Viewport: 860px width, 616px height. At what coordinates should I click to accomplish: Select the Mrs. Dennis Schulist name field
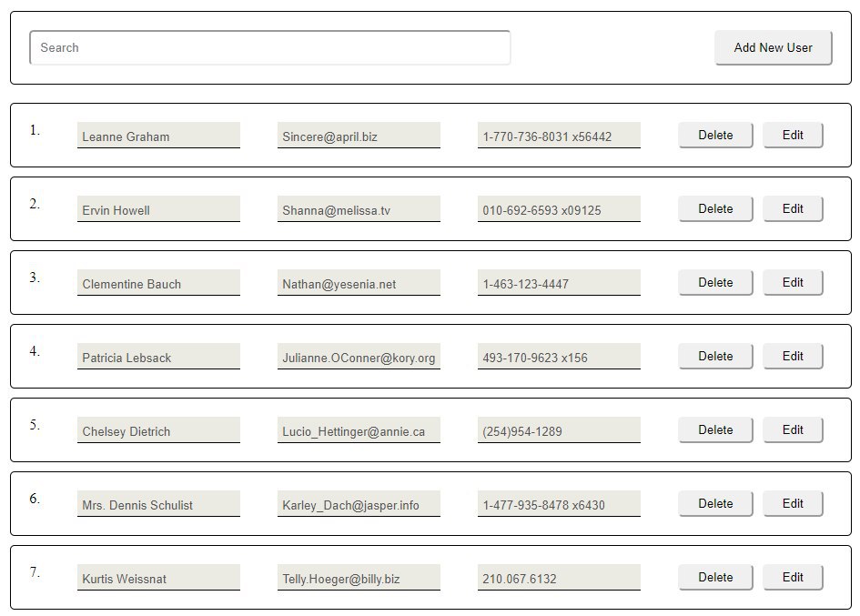pos(158,503)
